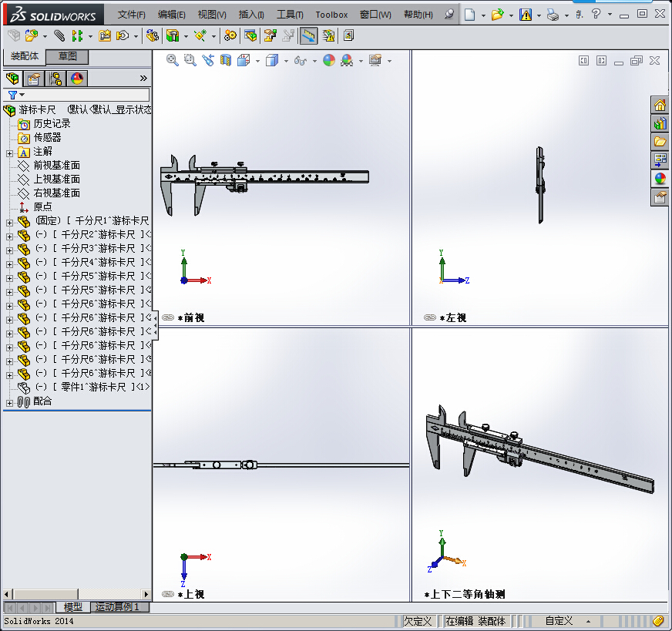Click the Save icon with warning

click(x=526, y=15)
